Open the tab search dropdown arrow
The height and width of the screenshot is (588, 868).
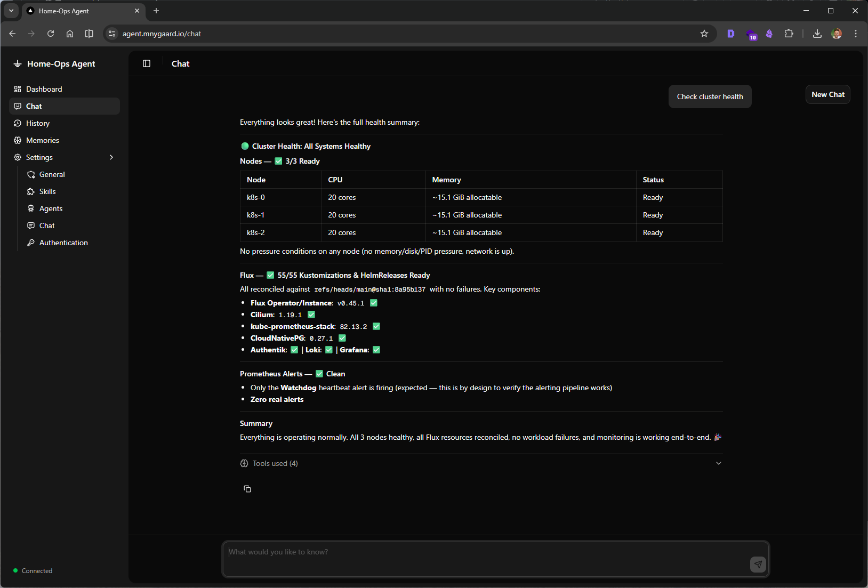pos(11,11)
